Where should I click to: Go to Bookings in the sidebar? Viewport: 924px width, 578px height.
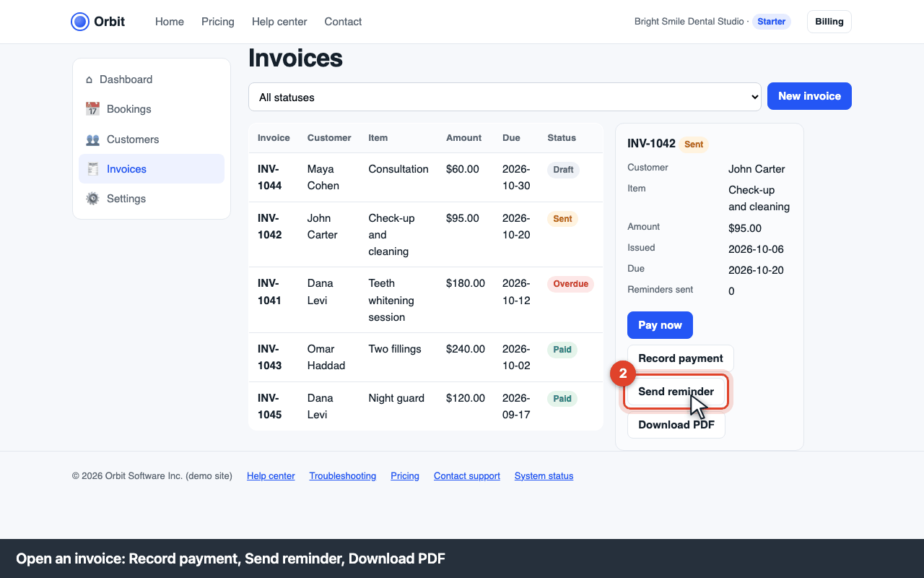[152, 109]
